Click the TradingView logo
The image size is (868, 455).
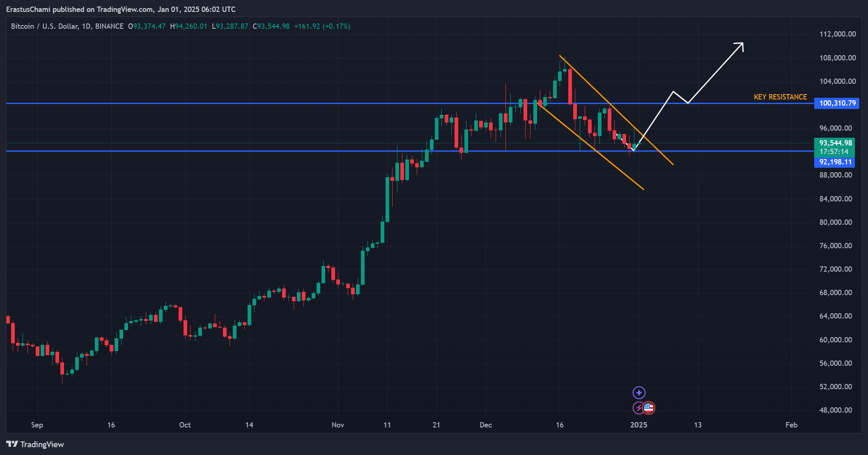(x=35, y=444)
